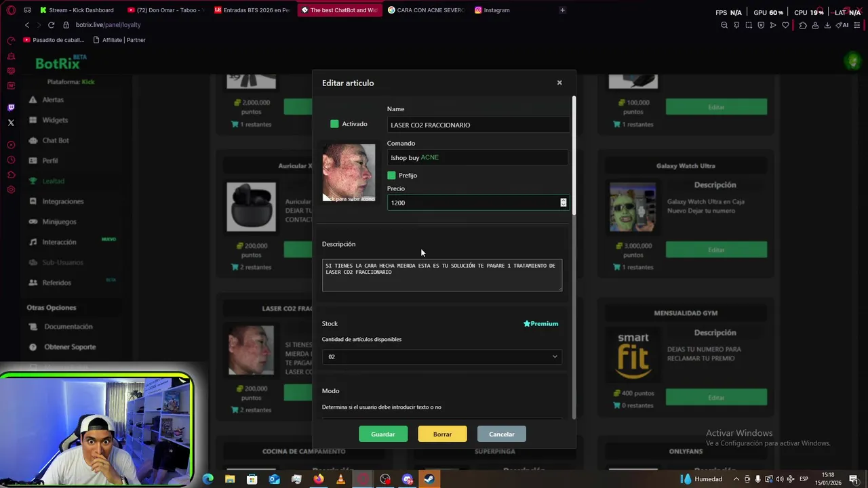868x488 pixels.
Task: Click the dialog vertical scrollbar
Action: click(574, 156)
